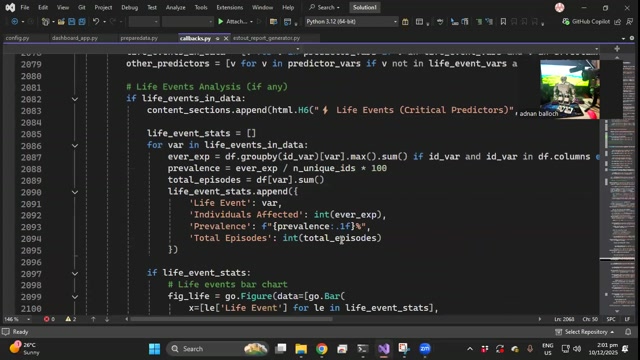Collapse the append block at line 2090
The height and width of the screenshot is (360, 640).
pos(75,192)
